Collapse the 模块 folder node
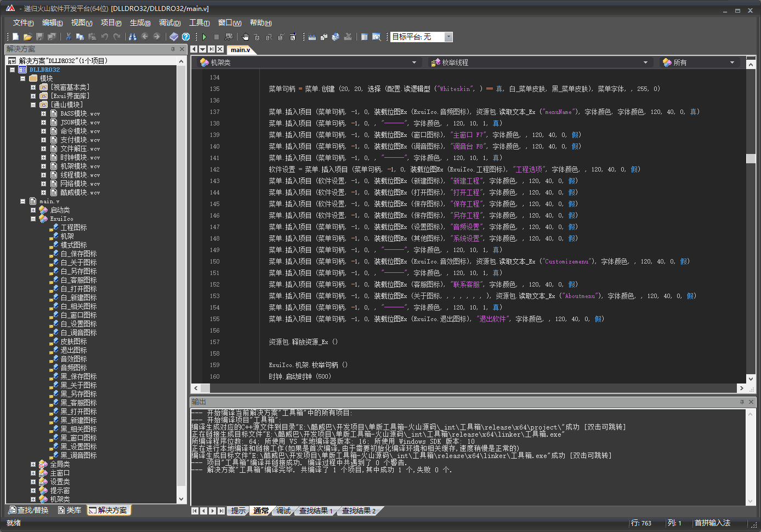This screenshot has width=761, height=532. pos(23,78)
